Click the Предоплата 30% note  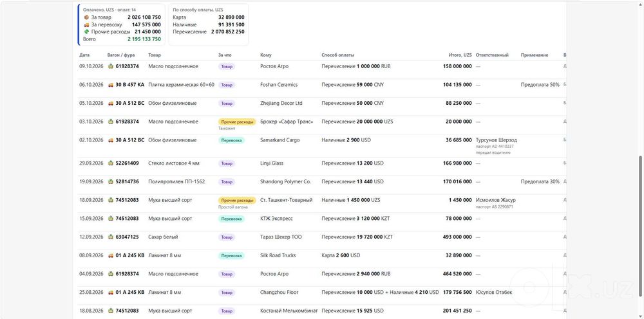tap(540, 181)
